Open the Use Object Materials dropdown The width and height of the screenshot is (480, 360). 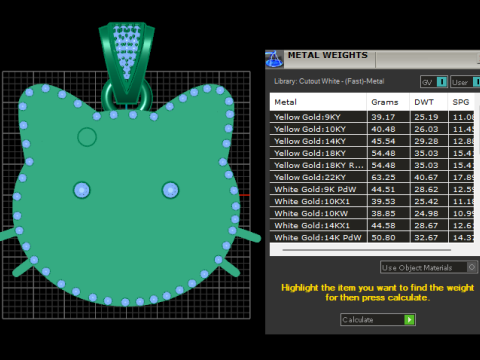pyautogui.click(x=429, y=267)
